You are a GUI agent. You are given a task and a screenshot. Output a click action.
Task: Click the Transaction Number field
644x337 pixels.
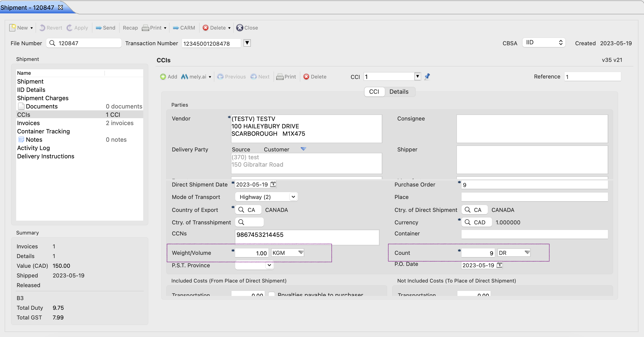pyautogui.click(x=211, y=43)
